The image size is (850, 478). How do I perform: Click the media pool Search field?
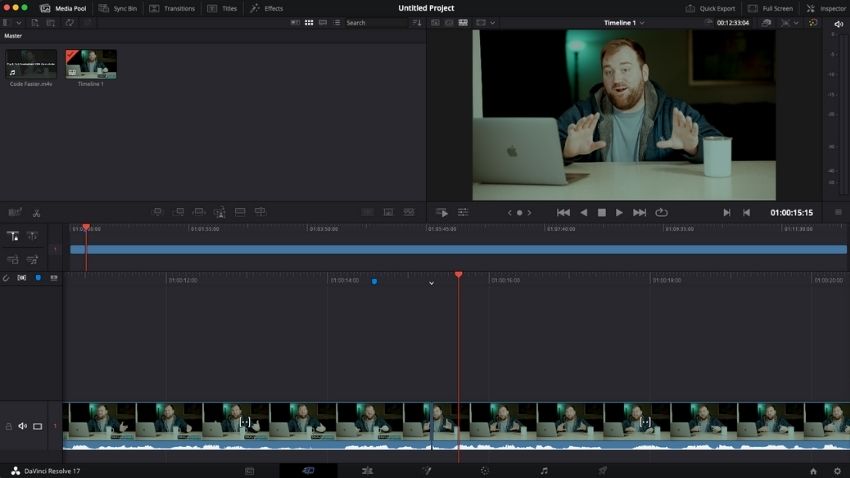pos(376,23)
